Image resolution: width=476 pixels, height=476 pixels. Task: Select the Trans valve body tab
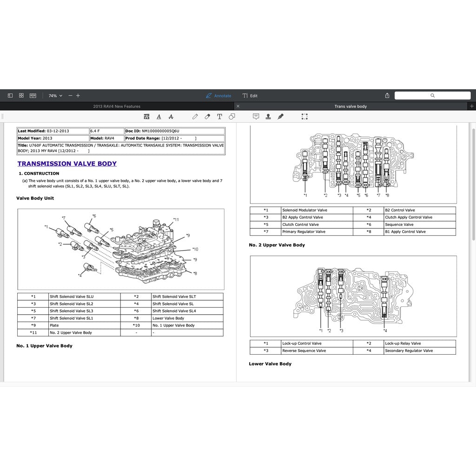click(x=350, y=106)
